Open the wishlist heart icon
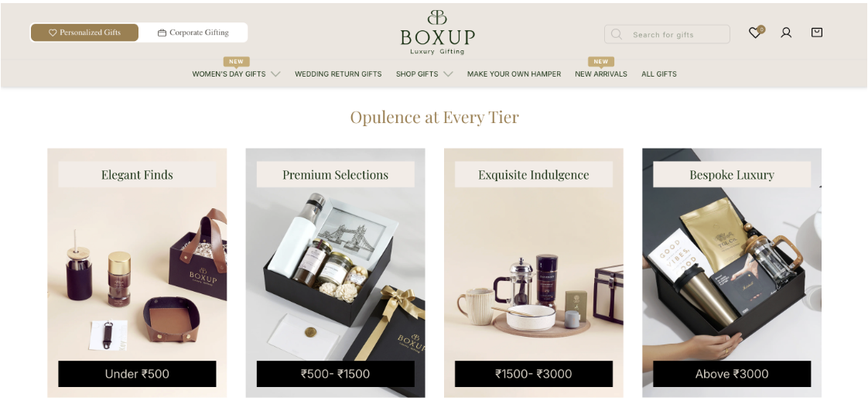 [754, 33]
